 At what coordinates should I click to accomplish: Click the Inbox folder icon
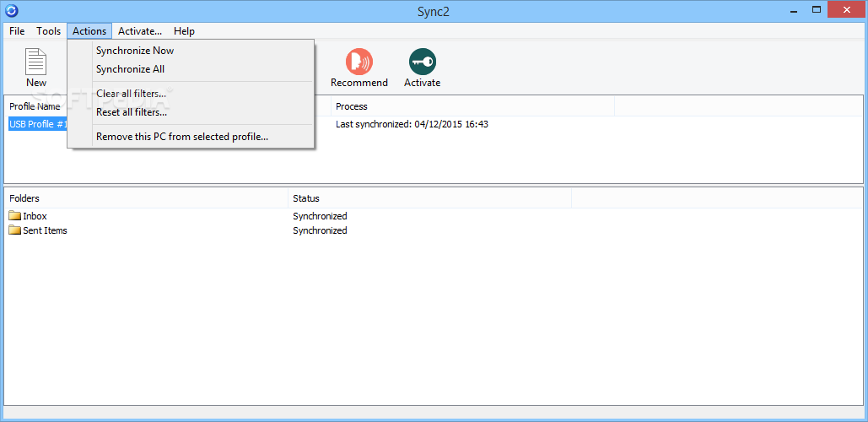(x=15, y=216)
